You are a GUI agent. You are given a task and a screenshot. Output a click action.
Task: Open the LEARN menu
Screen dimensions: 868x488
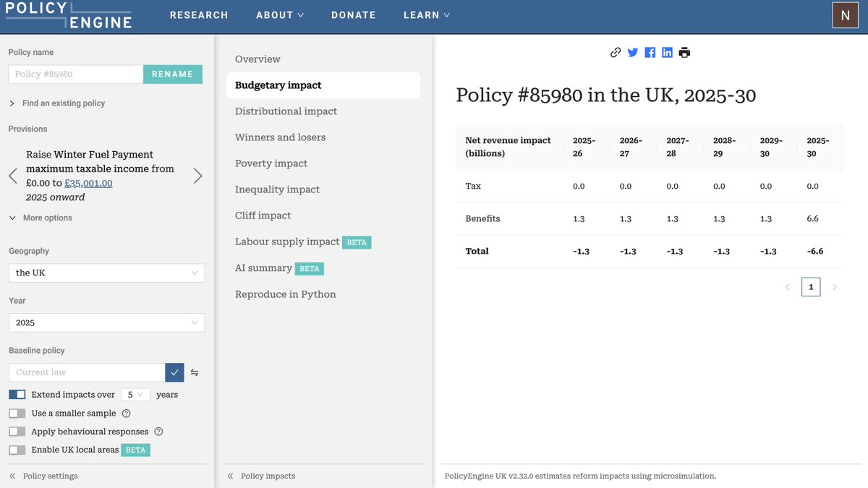pos(426,14)
